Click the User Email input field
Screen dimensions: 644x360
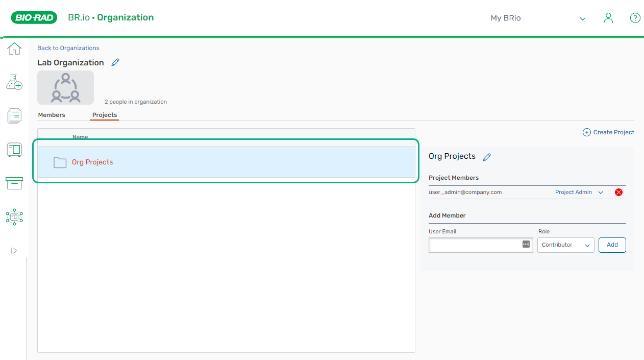coord(475,245)
